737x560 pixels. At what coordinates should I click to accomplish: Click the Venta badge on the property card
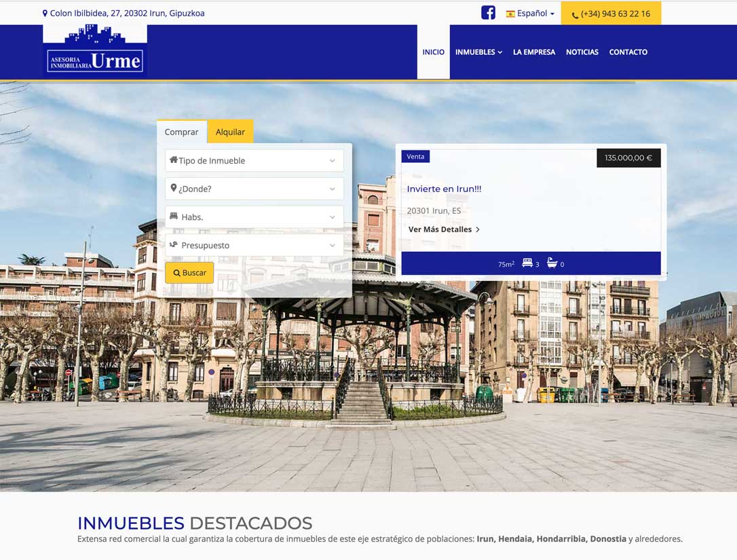[415, 156]
